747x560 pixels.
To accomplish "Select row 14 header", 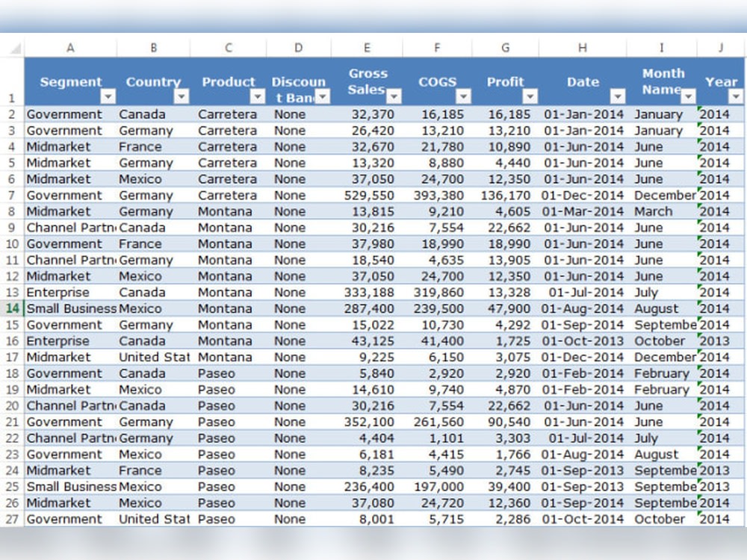I will (x=13, y=308).
